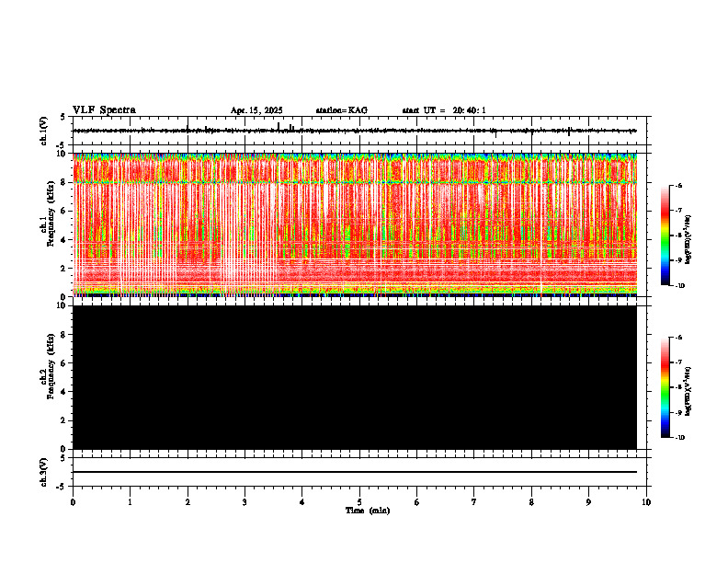This screenshot has width=728, height=563.
Task: Click the log(PSD) label beside the ch.1 color scale
Action: 688,240
